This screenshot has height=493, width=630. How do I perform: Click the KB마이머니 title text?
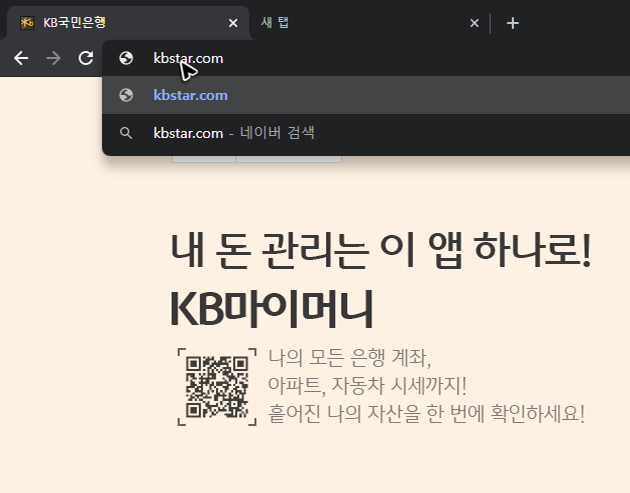[272, 309]
